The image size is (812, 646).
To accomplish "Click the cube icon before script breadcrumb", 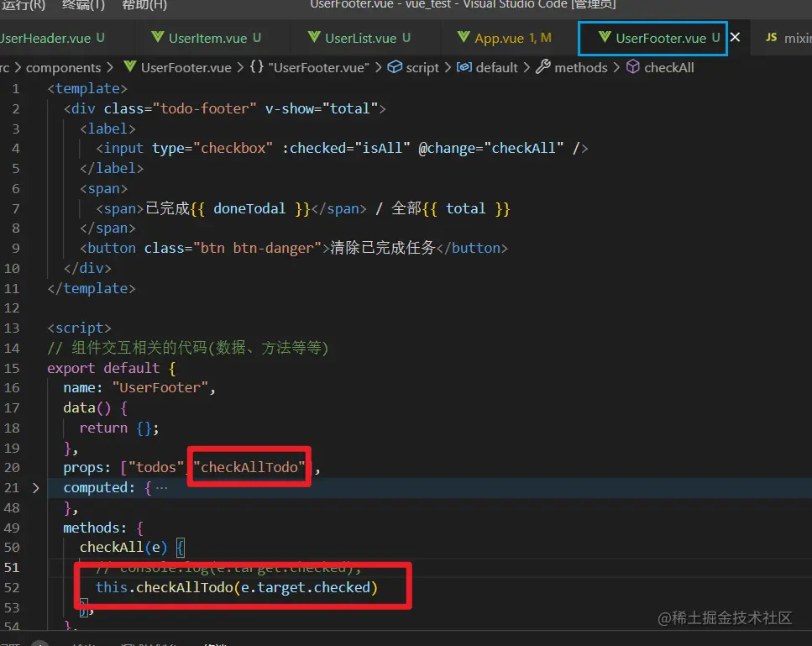I will point(395,67).
